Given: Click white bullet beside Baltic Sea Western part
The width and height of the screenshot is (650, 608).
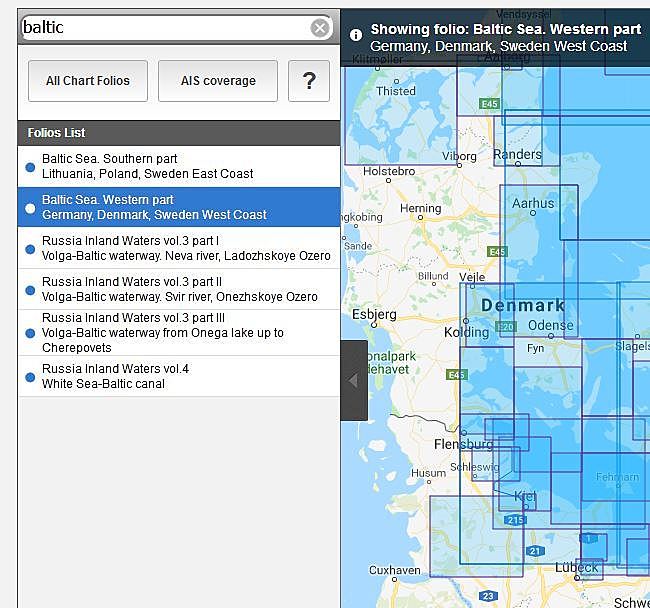Looking at the screenshot, I should [x=30, y=208].
